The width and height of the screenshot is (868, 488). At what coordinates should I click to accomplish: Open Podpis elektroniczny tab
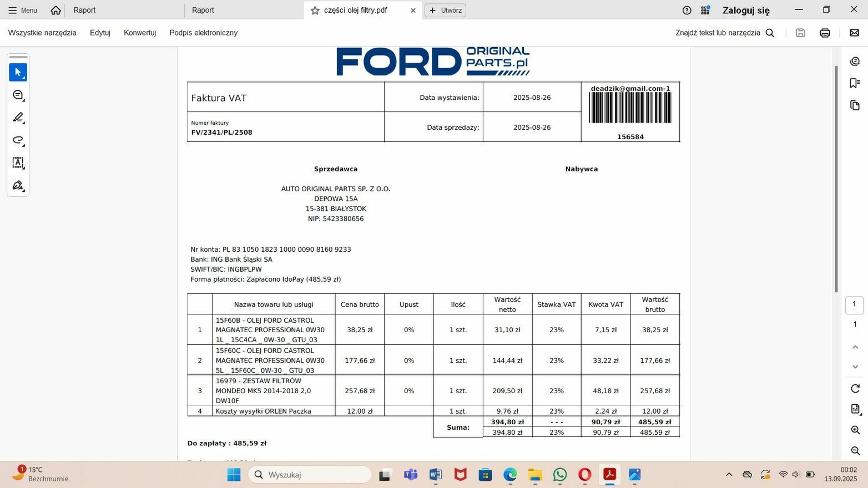click(x=204, y=33)
